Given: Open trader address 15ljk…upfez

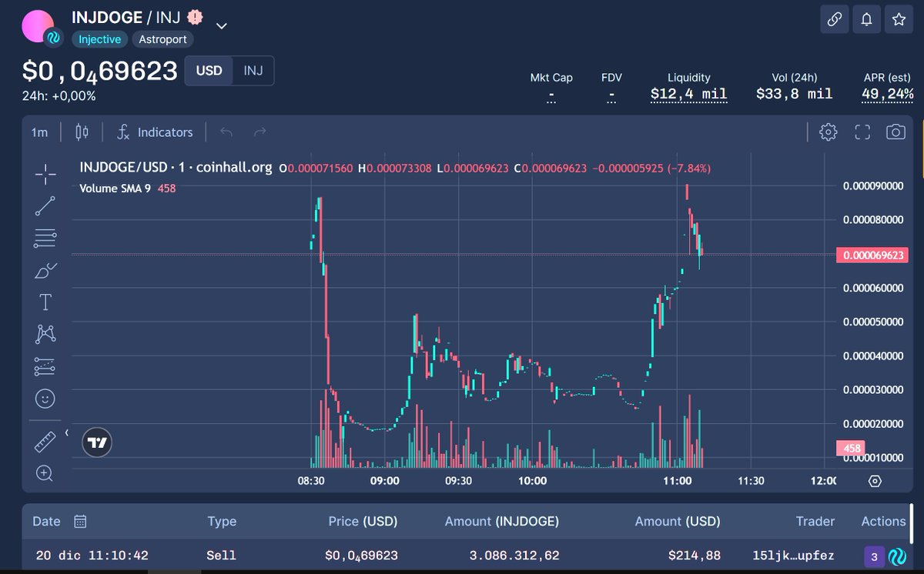Looking at the screenshot, I should 793,555.
